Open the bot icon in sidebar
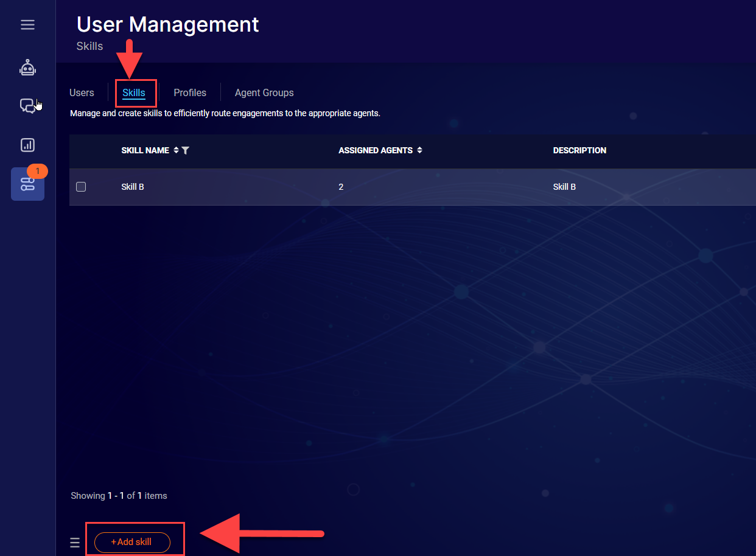Screen dimensions: 756x556 [x=27, y=68]
